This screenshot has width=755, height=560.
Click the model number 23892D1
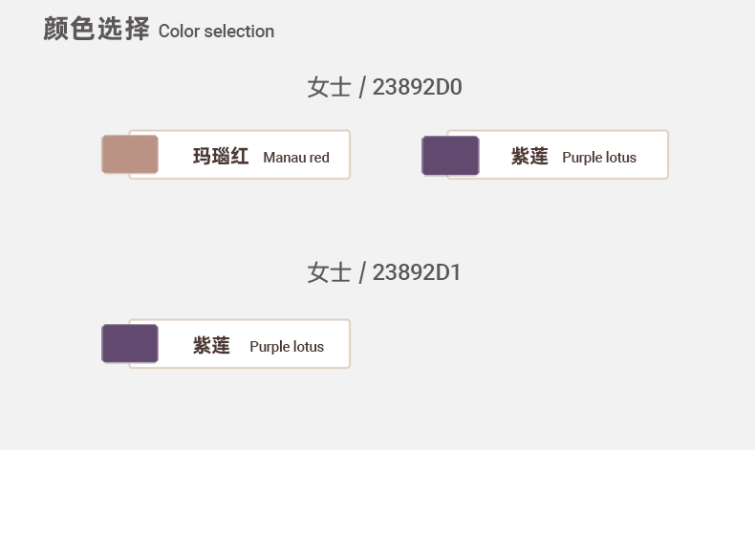(417, 273)
